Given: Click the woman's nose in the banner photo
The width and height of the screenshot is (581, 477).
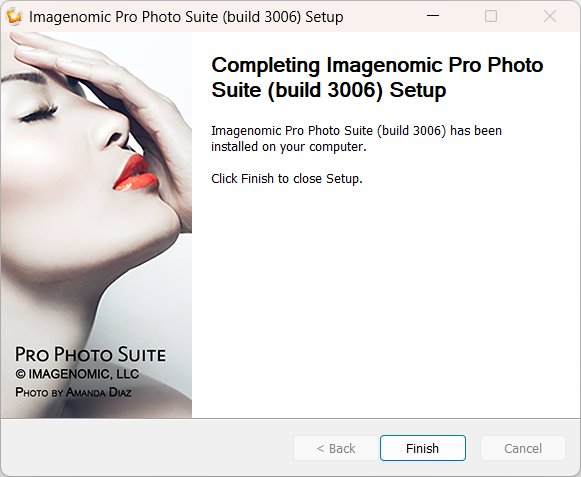Looking at the screenshot, I should click(113, 132).
